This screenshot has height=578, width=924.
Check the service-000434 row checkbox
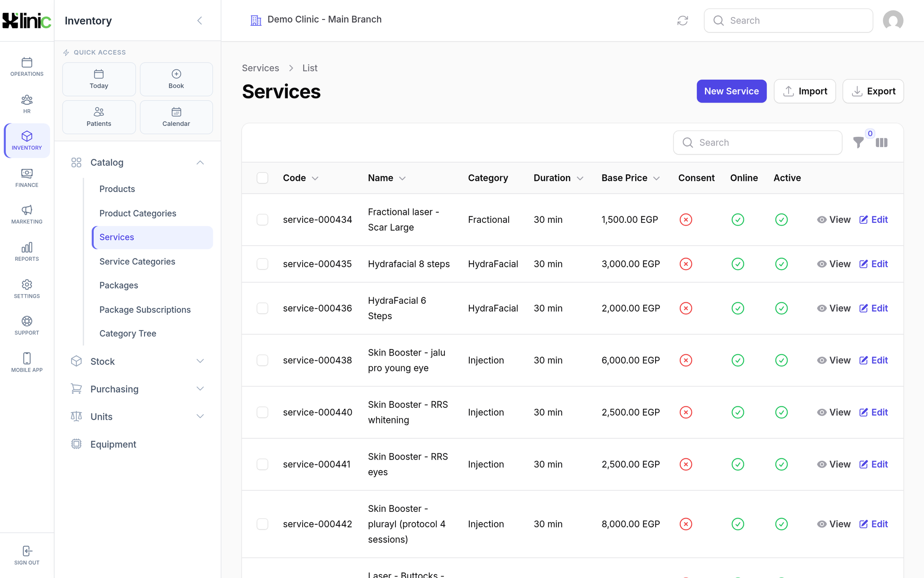pos(262,220)
